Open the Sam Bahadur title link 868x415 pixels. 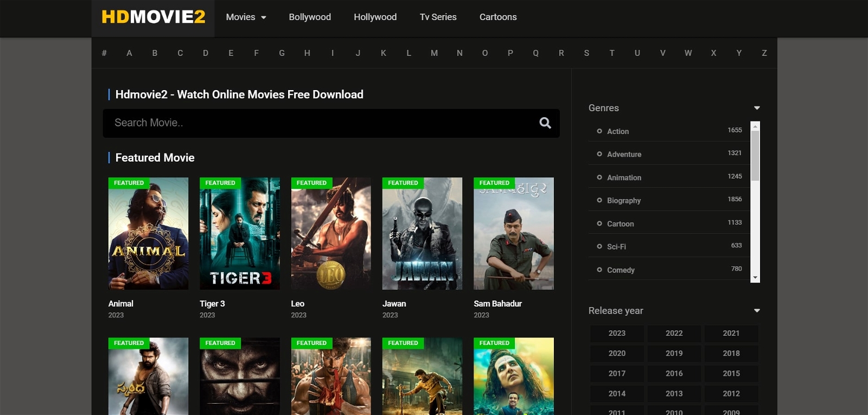click(x=497, y=304)
